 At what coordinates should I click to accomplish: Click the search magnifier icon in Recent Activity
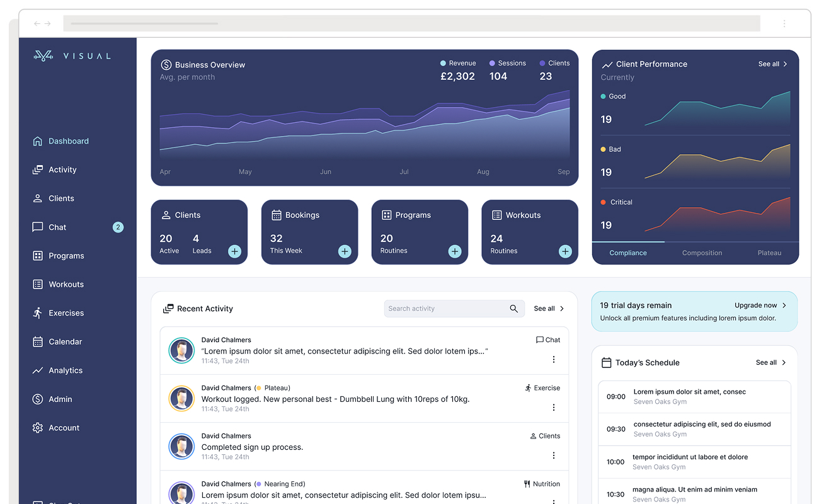click(513, 309)
